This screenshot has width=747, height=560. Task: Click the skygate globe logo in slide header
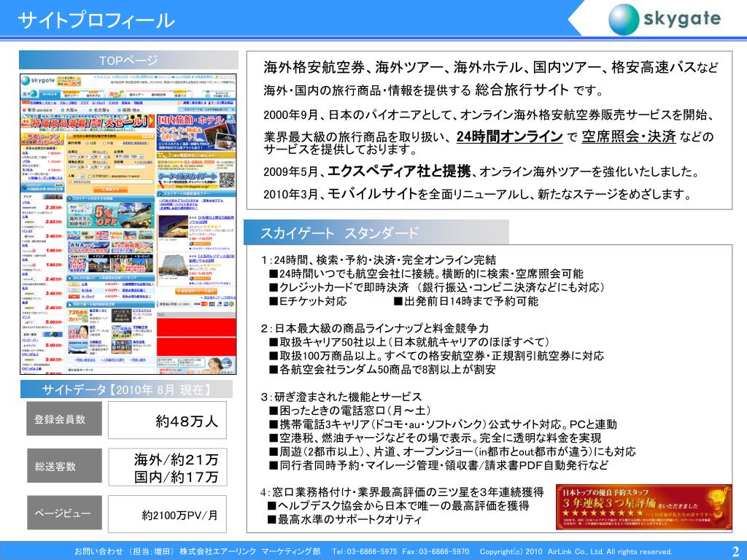(624, 20)
